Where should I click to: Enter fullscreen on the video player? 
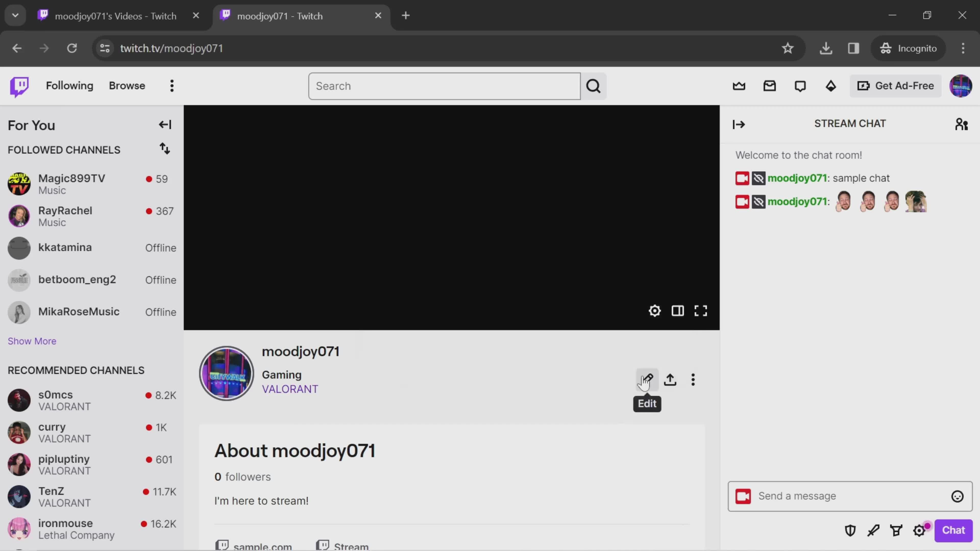point(700,311)
